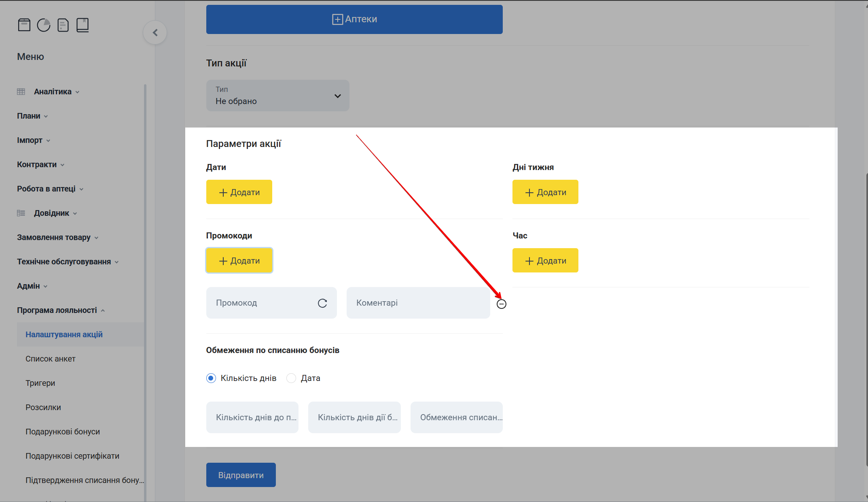Image resolution: width=868 pixels, height=502 pixels.
Task: Go to Тригери menu item
Action: coord(40,383)
